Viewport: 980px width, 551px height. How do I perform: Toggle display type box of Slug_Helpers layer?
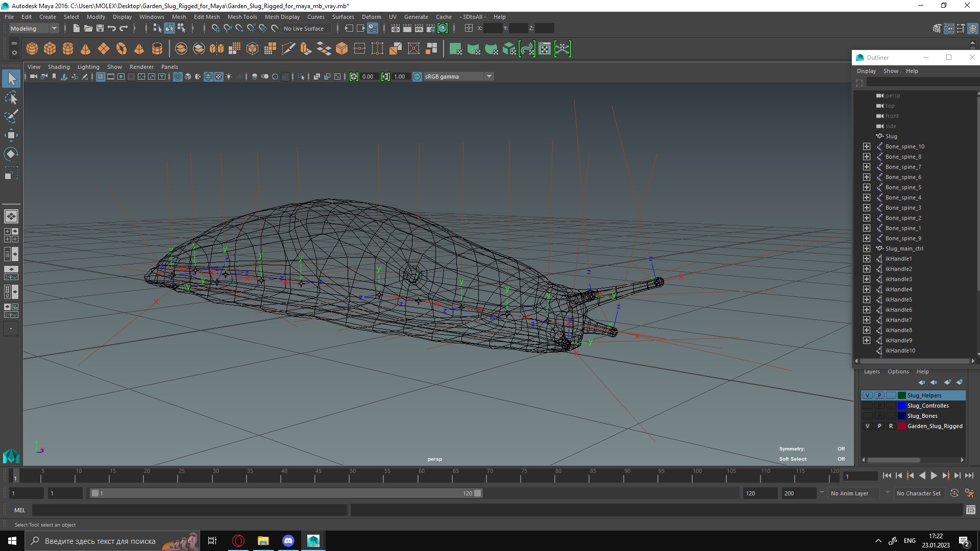click(x=891, y=395)
